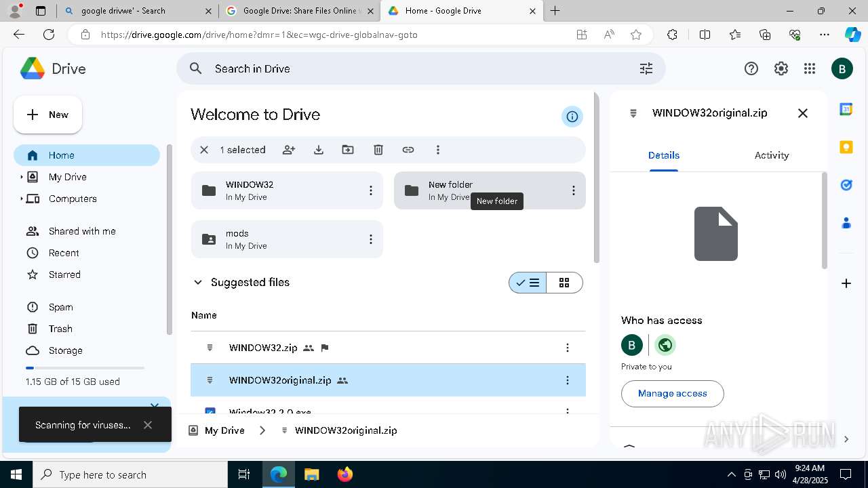Open more options for WINDOW32.zip row

click(x=568, y=348)
